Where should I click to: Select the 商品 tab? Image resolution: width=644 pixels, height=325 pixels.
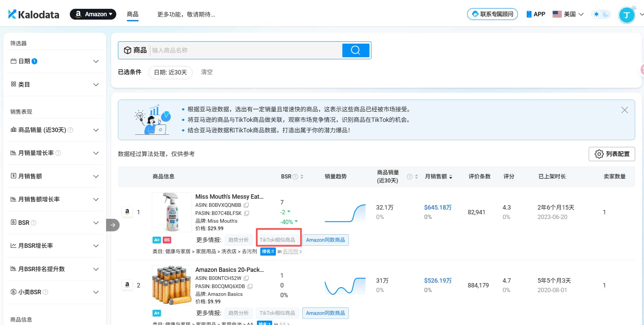click(x=132, y=14)
